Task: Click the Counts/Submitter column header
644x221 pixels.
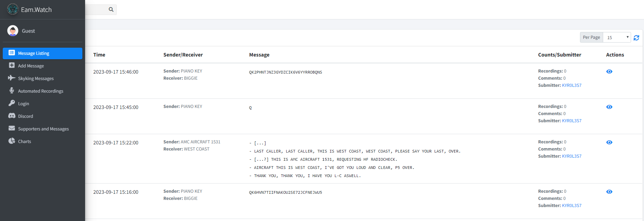Action: tap(560, 55)
